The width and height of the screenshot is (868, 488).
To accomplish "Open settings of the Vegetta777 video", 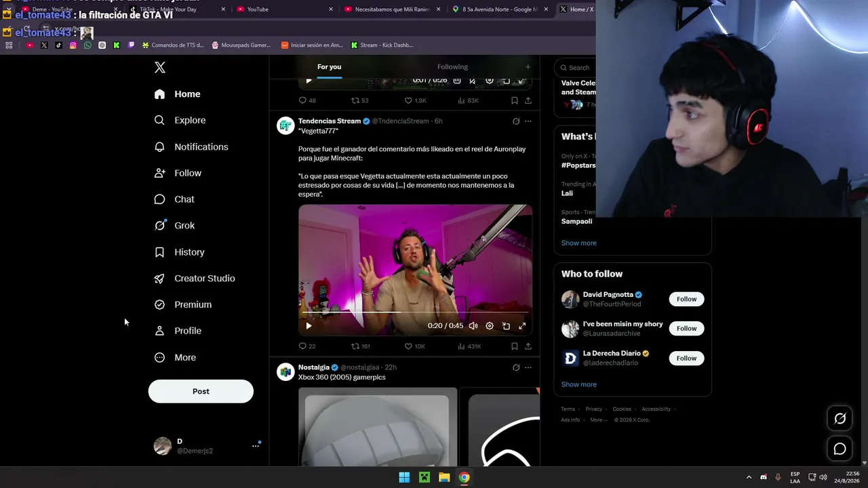I will coord(490,326).
